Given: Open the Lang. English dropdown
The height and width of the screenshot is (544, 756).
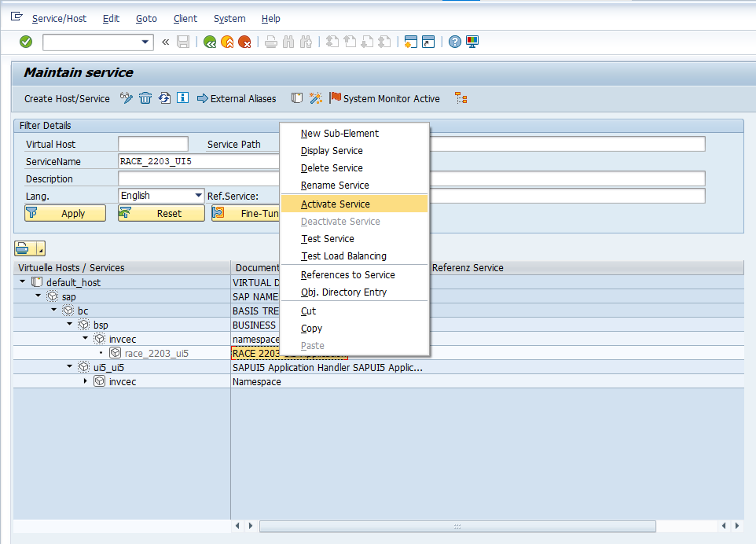Looking at the screenshot, I should coord(198,196).
